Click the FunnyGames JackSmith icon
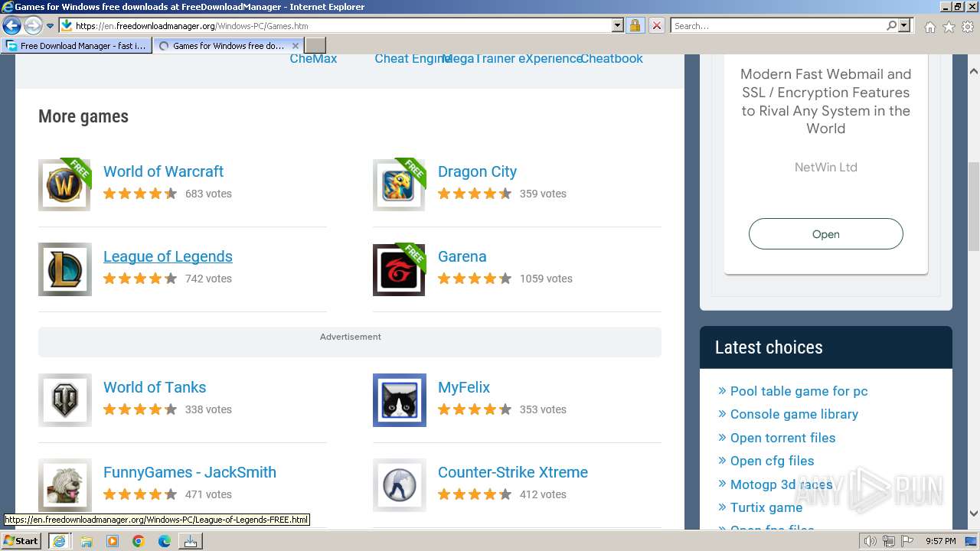 pyautogui.click(x=65, y=485)
